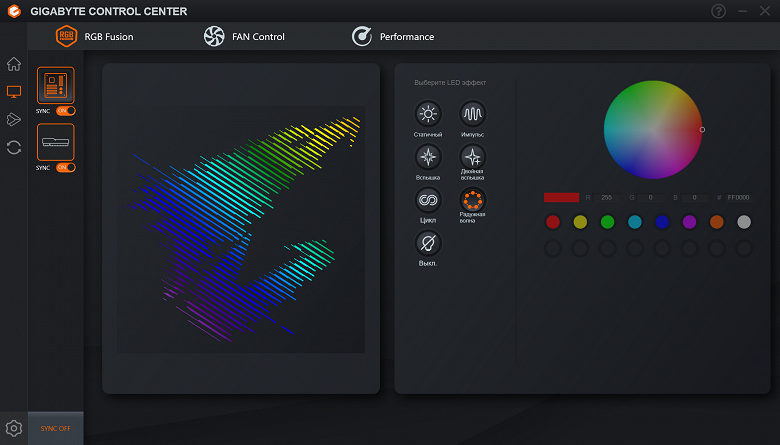The image size is (780, 445).
Task: Select the white preset swatch
Action: click(744, 222)
